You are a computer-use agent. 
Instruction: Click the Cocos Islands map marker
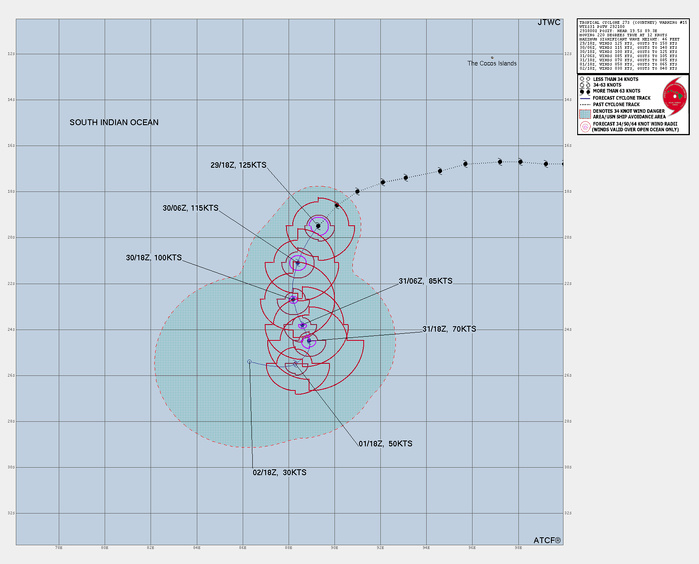(x=492, y=57)
